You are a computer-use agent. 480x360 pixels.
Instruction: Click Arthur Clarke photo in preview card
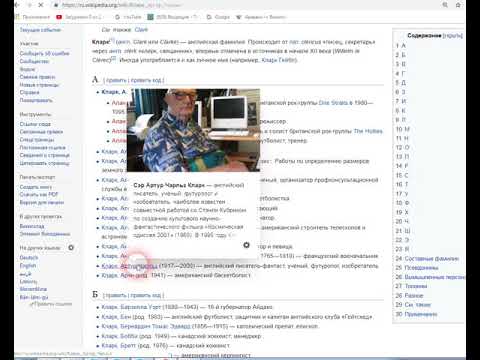click(193, 130)
